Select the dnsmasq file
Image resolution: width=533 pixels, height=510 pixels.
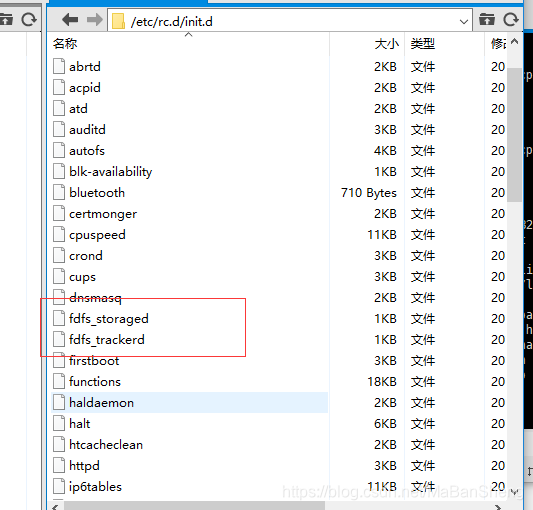[95, 298]
